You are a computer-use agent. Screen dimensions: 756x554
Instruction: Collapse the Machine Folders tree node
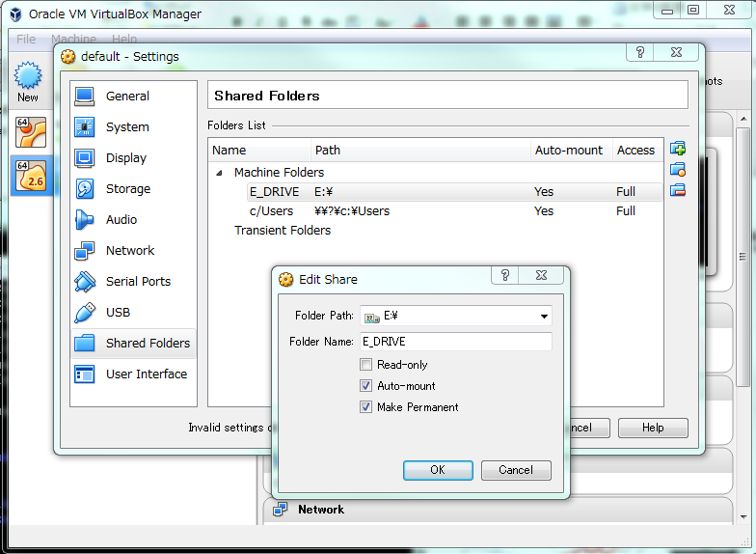(x=220, y=172)
